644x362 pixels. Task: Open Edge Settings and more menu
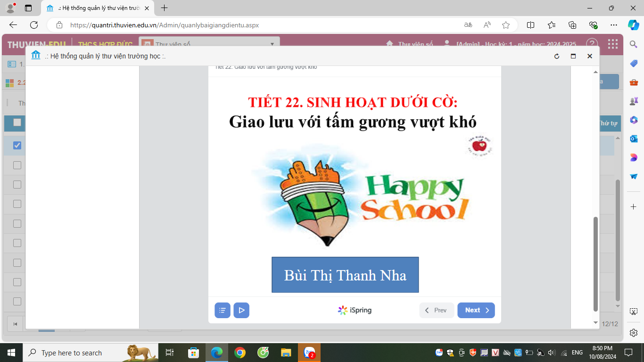click(613, 25)
